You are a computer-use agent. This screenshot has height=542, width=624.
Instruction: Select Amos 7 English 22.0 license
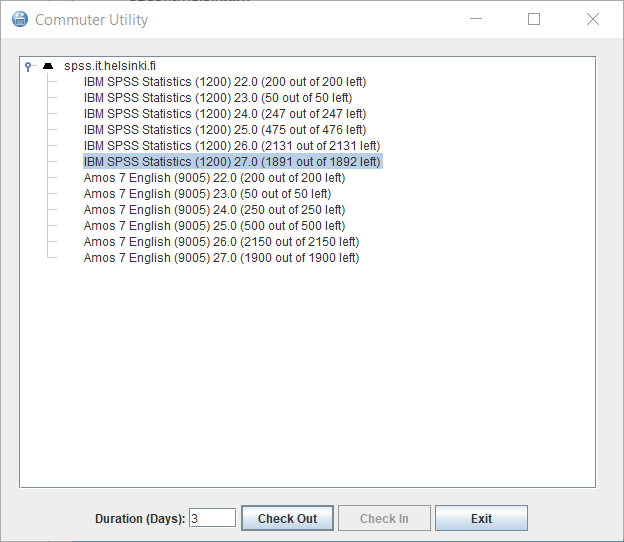214,177
